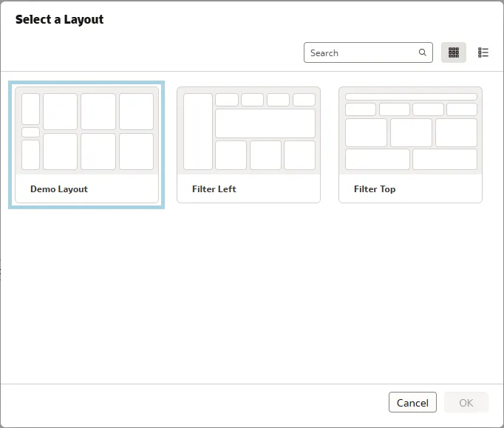
Task: Switch to grid view icon
Action: click(454, 52)
